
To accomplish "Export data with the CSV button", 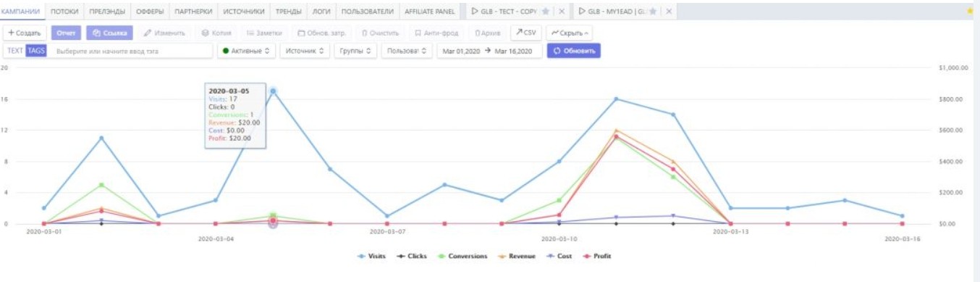I will (526, 33).
